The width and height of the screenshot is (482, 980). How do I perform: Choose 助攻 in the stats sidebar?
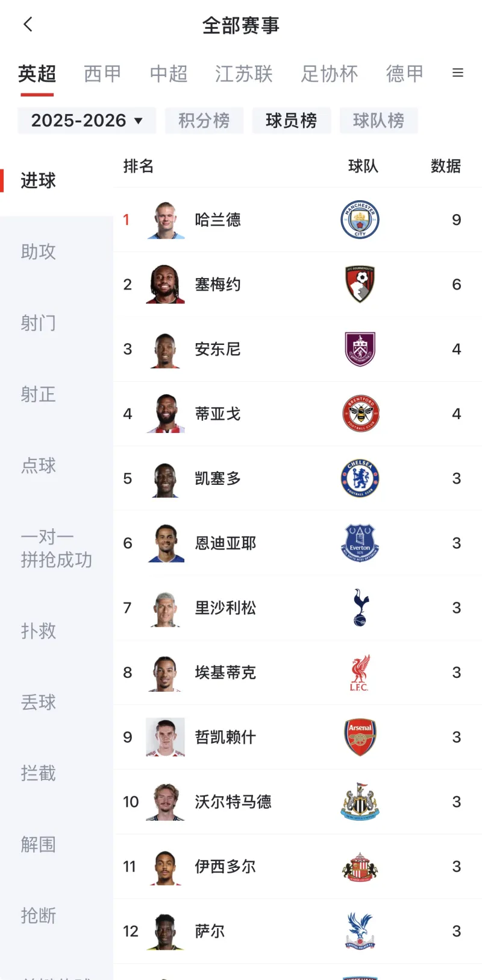pos(39,251)
